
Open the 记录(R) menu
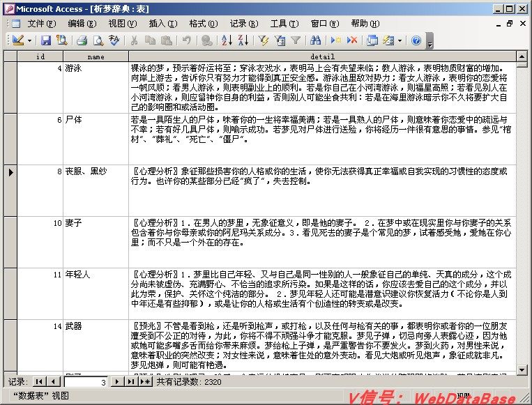(x=243, y=24)
